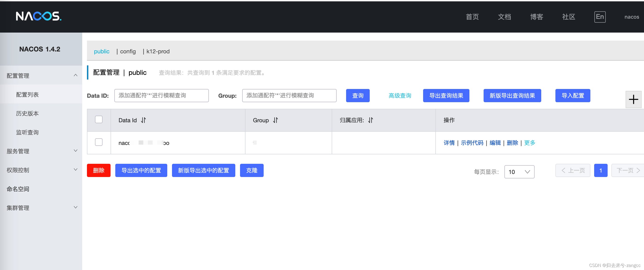Click the NACOS logo

pos(39,16)
